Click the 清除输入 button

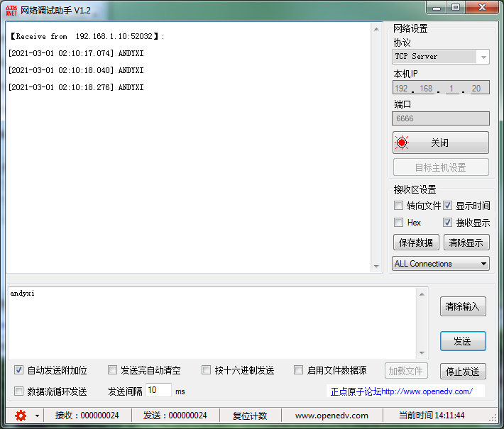[x=463, y=306]
